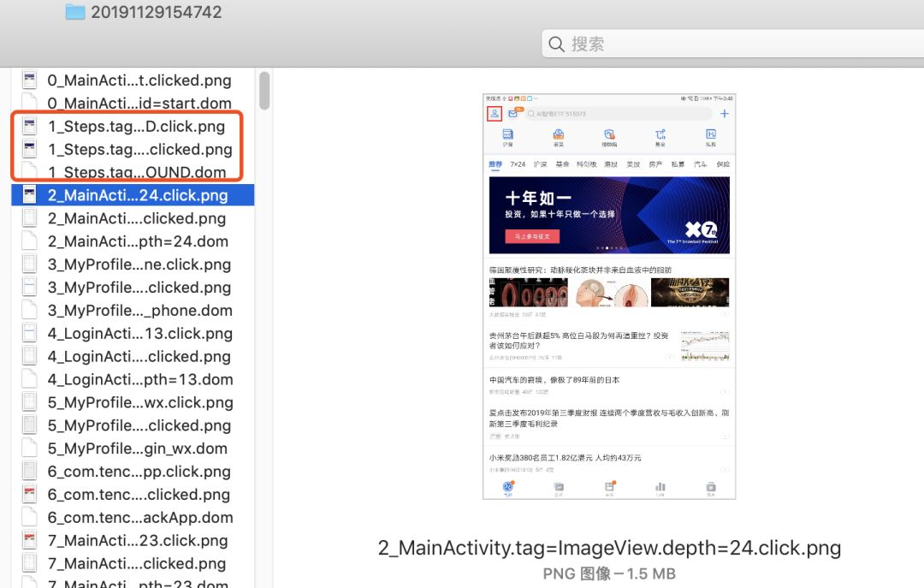This screenshot has width=924, height=588.
Task: Select file icon of 5_MyProfile...wx.click.png
Action: 29,401
